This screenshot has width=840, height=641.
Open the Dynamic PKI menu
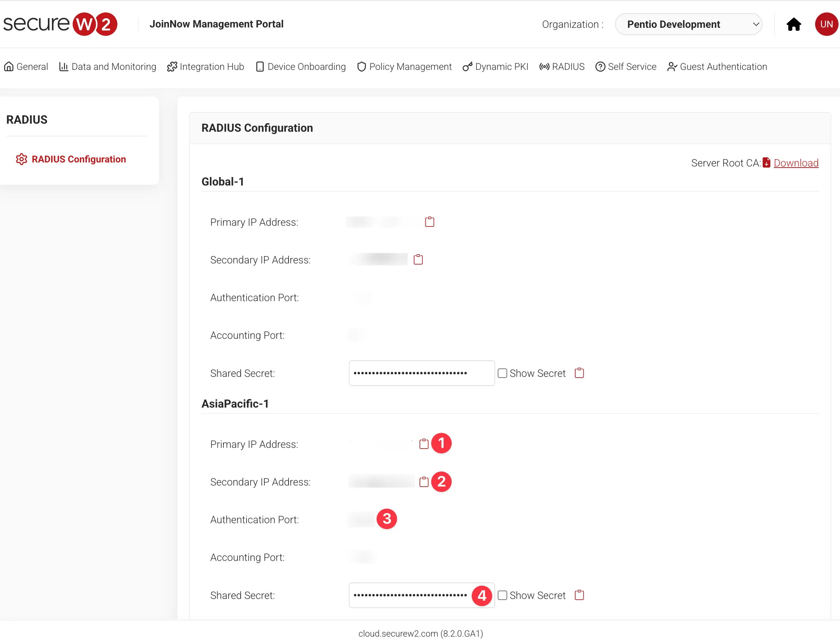click(495, 67)
